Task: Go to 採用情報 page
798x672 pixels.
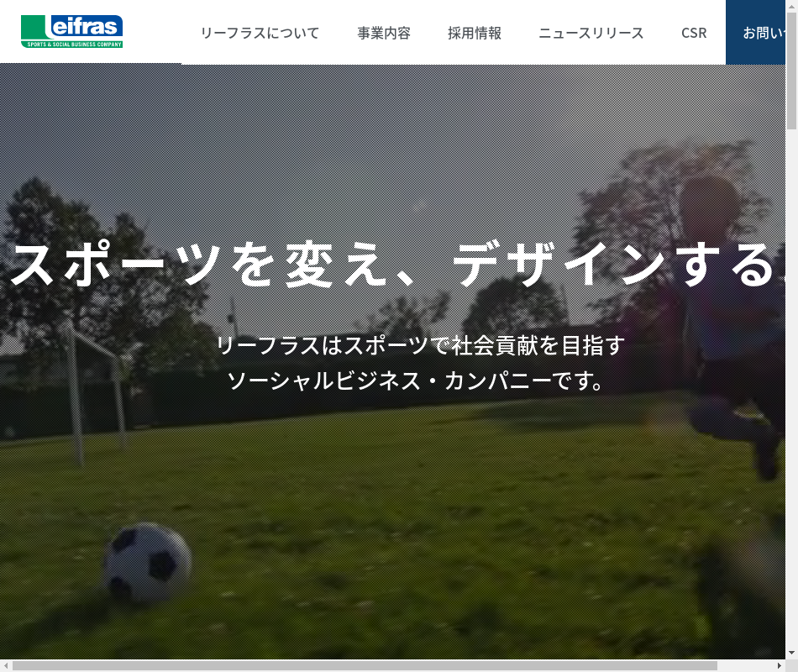Action: [475, 33]
